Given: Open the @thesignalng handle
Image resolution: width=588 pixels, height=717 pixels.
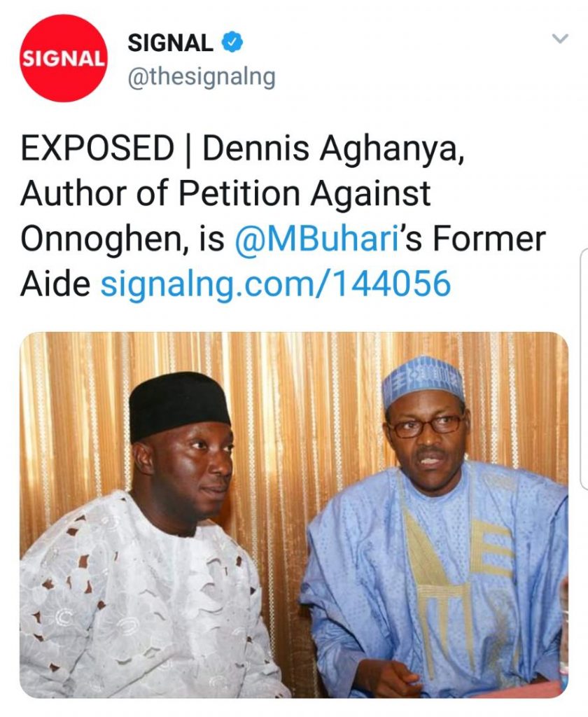Looking at the screenshot, I should click(x=201, y=77).
